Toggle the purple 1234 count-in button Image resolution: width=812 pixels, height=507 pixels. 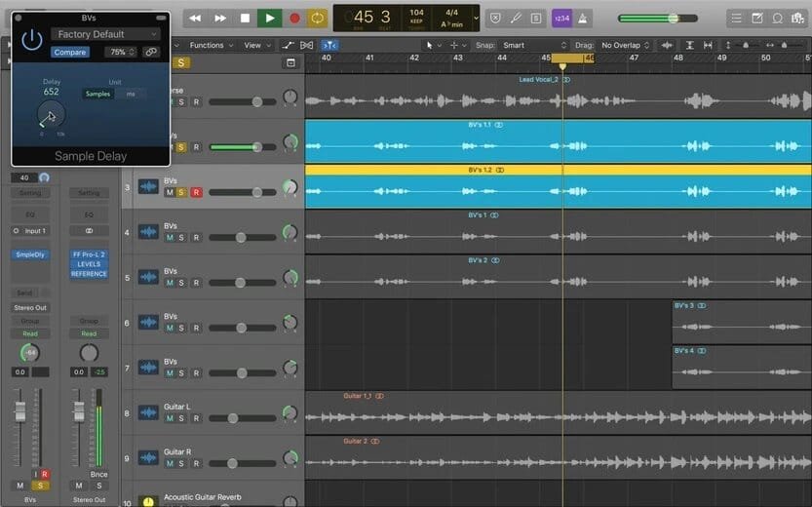[561, 19]
